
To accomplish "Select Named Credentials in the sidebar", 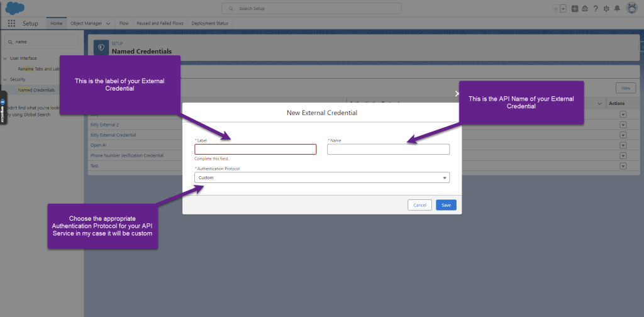I will click(36, 90).
